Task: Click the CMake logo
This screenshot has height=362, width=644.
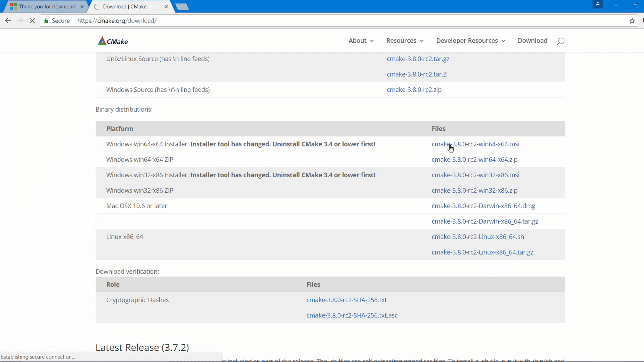Action: pyautogui.click(x=113, y=41)
